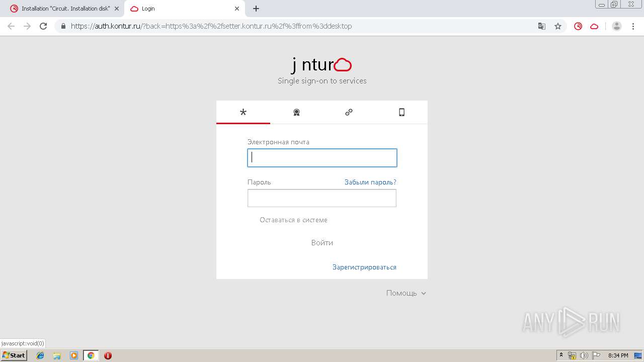Open the file explorer taskbar icon

pyautogui.click(x=57, y=355)
